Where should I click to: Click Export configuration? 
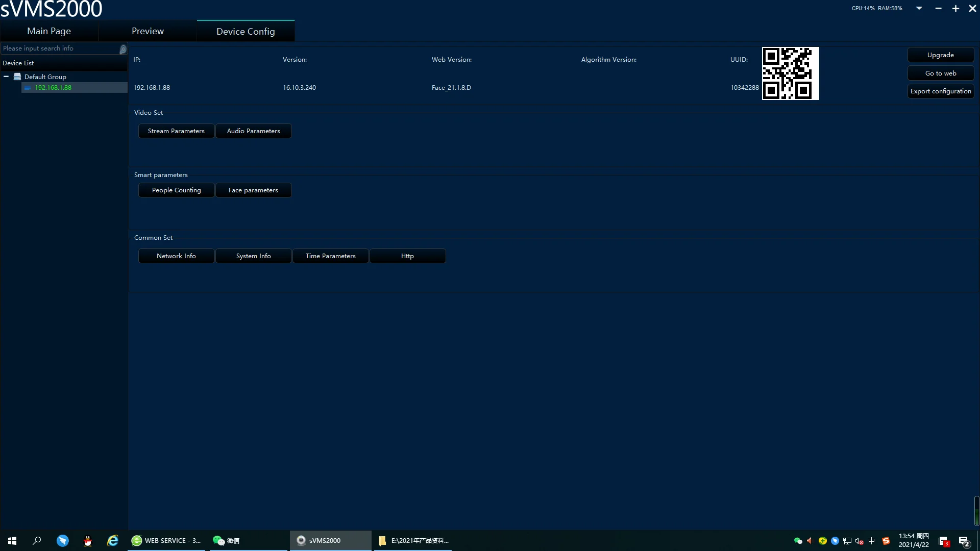[x=940, y=91]
